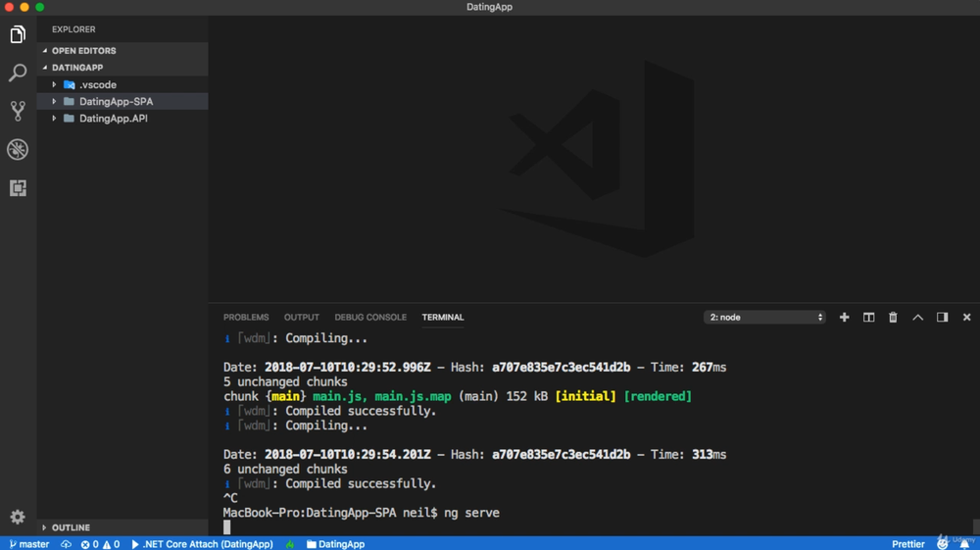This screenshot has width=980, height=550.
Task: Click the main.js.map link in terminal output
Action: point(413,396)
